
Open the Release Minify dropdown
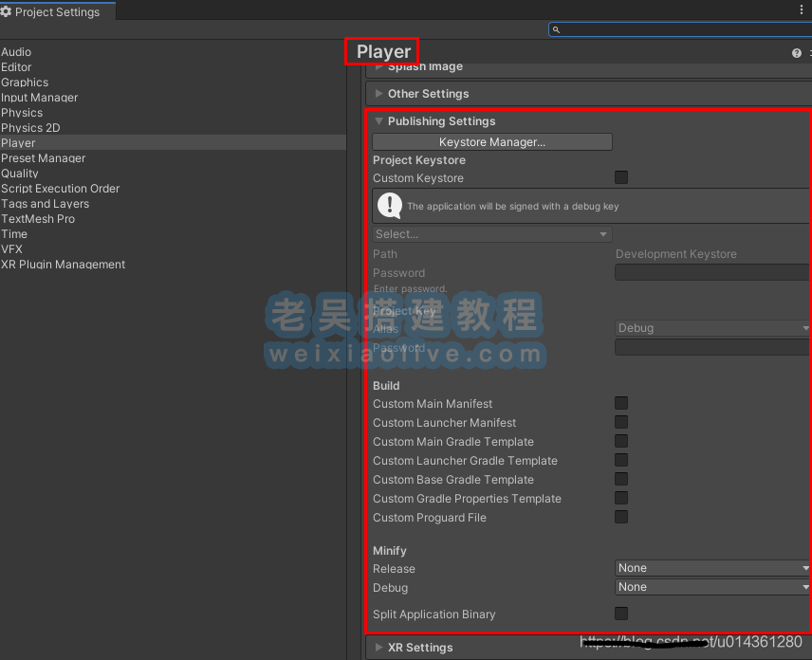point(711,567)
